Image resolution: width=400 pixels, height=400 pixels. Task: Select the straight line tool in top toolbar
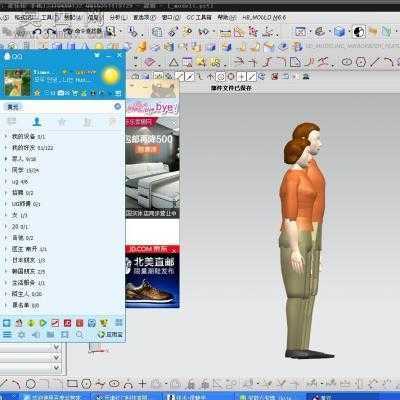click(375, 62)
